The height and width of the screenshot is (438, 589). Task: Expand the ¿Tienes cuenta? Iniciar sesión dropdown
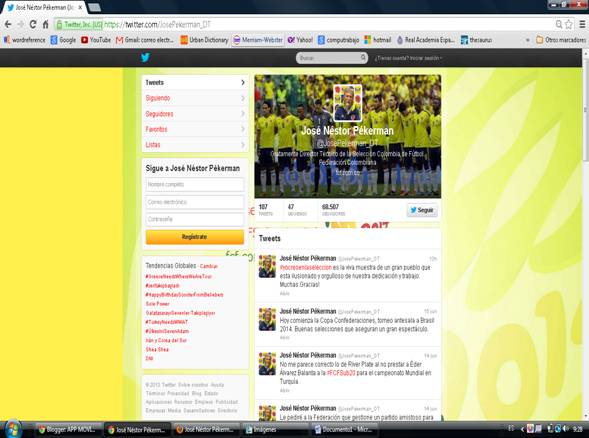(408, 58)
